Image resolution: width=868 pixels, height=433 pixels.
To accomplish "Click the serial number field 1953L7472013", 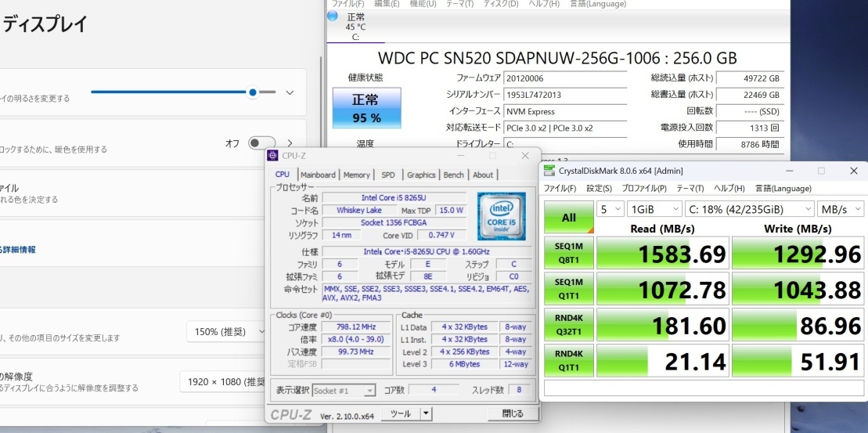I will click(x=565, y=95).
